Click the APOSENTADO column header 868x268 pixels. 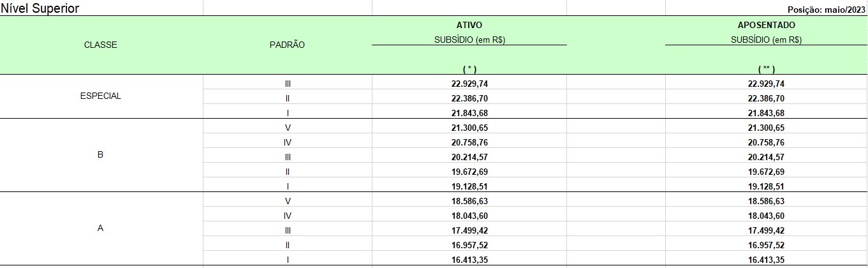[766, 25]
